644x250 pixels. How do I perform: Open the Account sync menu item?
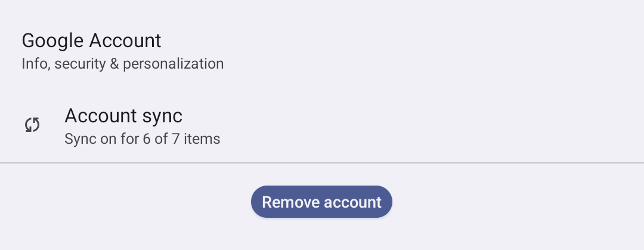tap(322, 126)
